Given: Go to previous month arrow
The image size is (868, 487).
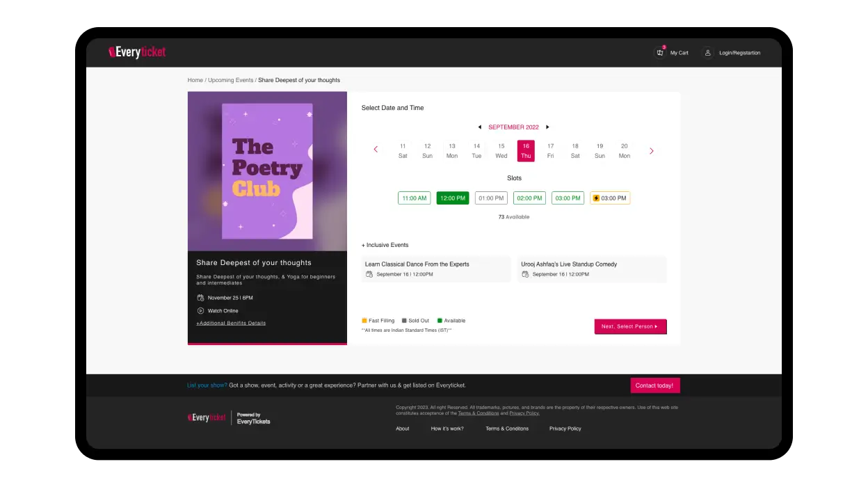Looking at the screenshot, I should pos(479,127).
